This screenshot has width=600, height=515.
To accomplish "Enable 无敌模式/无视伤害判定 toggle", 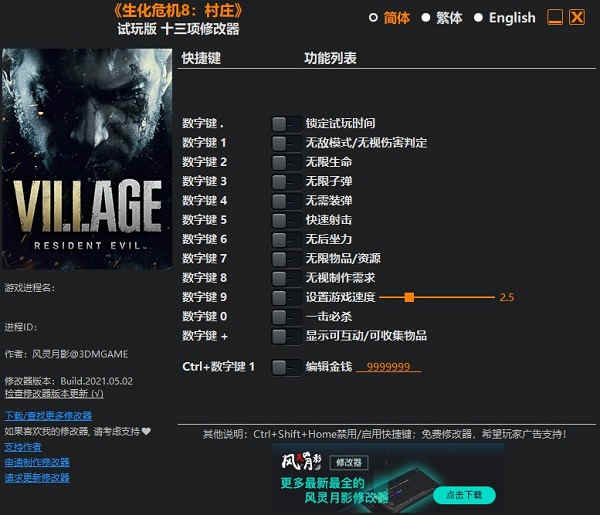I will tap(286, 143).
